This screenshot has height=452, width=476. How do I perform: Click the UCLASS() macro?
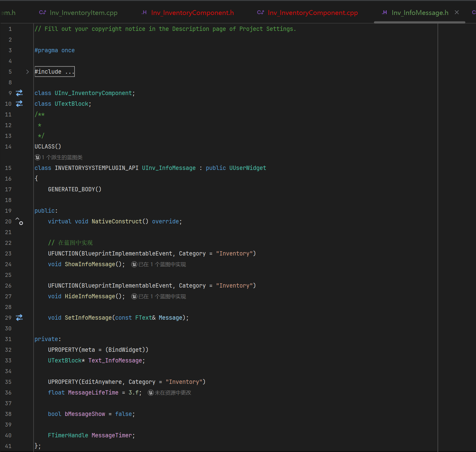48,146
